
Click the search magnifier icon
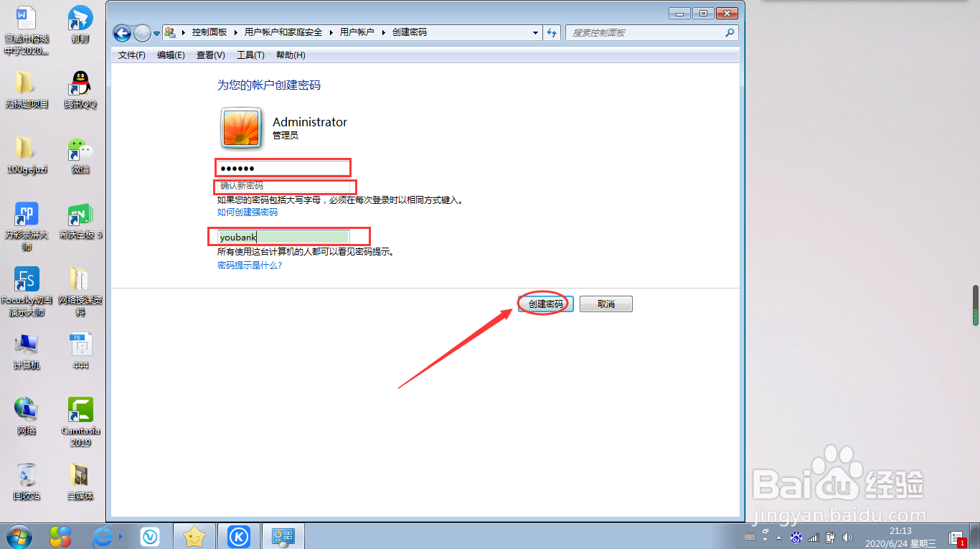(729, 32)
